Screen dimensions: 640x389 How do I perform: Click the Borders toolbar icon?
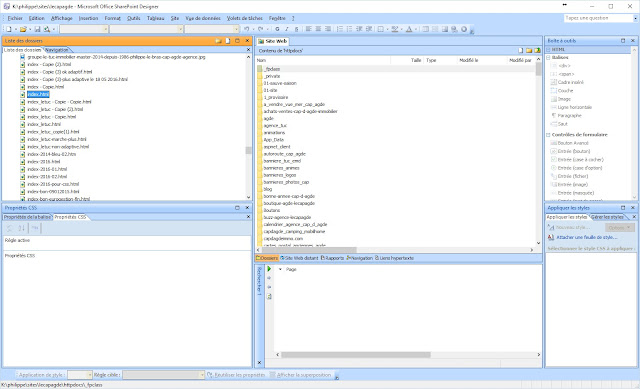[x=381, y=29]
